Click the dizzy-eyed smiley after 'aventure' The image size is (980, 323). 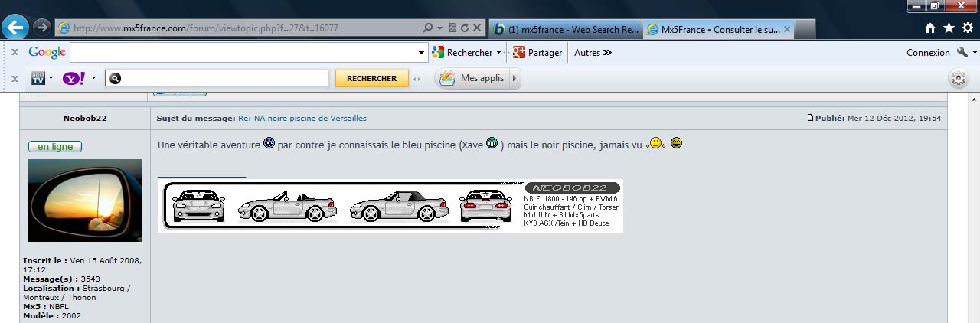click(269, 142)
